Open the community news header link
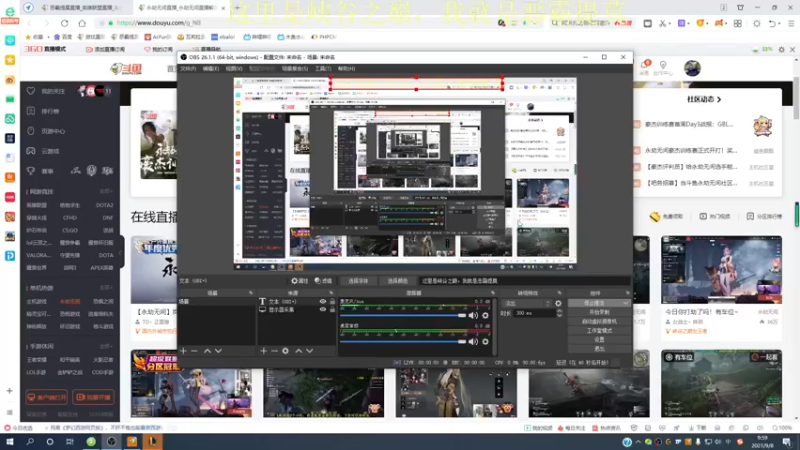Image resolution: width=800 pixels, height=450 pixels. (x=704, y=99)
